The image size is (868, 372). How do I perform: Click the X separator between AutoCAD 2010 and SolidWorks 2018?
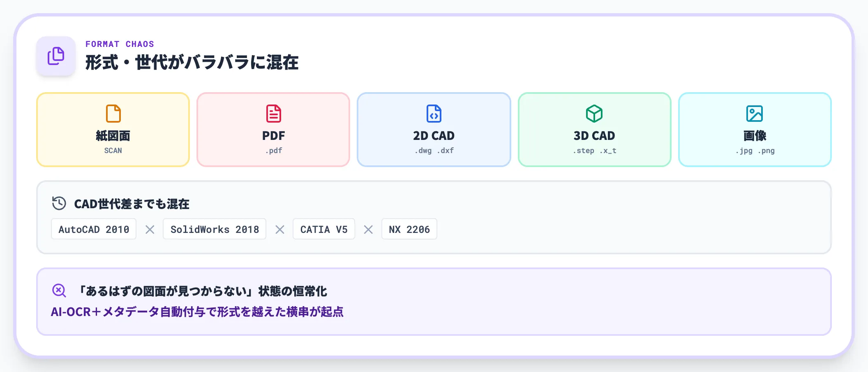150,229
